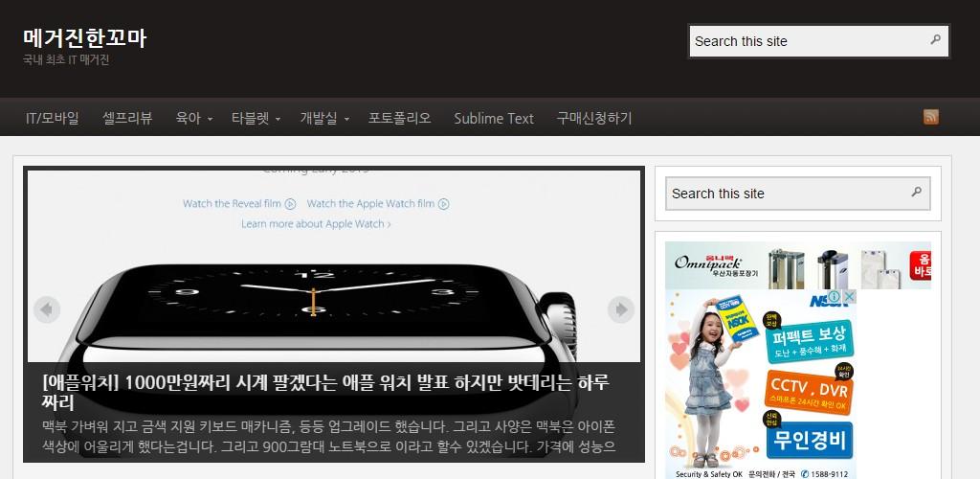
Task: Advance slider with right arrow button
Action: pos(620,309)
